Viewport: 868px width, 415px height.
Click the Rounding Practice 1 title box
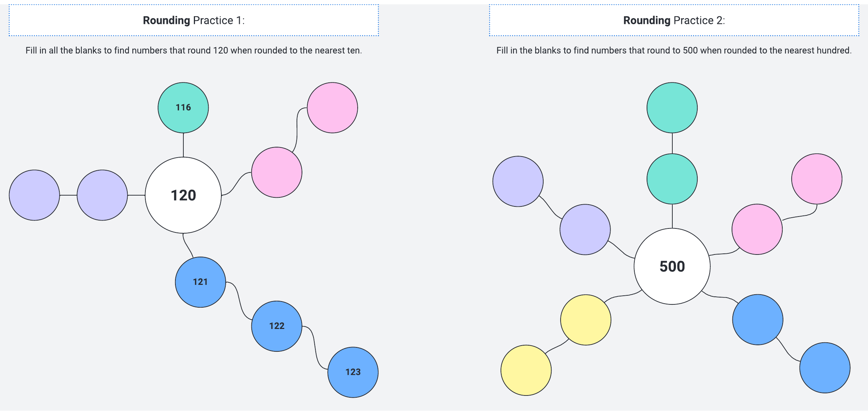click(193, 20)
